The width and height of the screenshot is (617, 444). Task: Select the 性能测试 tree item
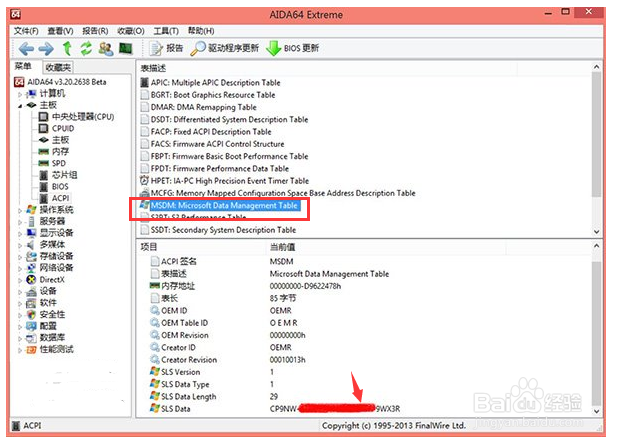[x=50, y=349]
